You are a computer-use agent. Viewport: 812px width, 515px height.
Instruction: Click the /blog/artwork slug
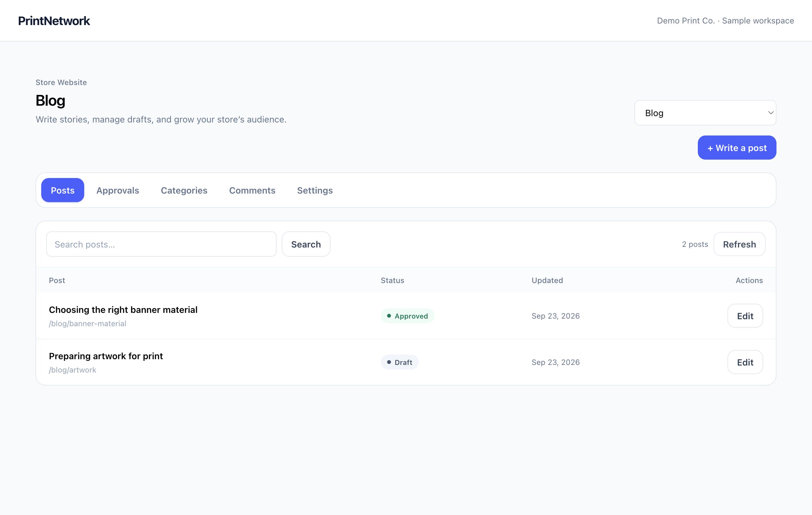pyautogui.click(x=73, y=370)
